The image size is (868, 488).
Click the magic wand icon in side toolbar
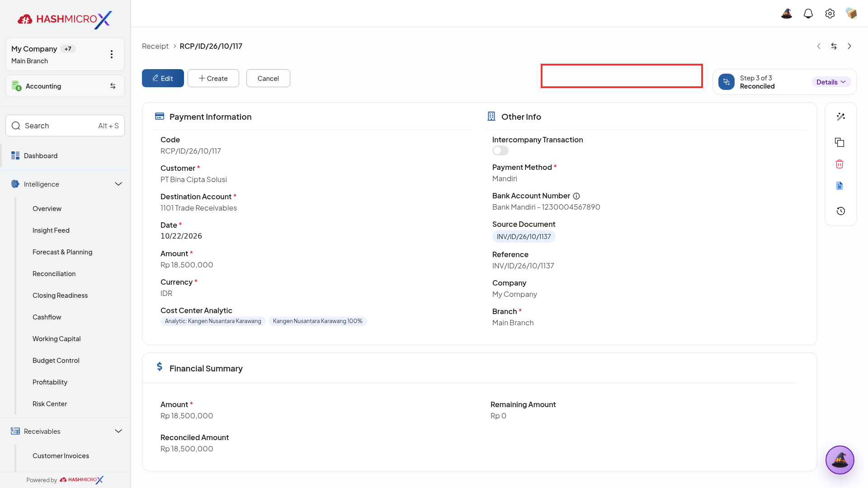click(841, 117)
